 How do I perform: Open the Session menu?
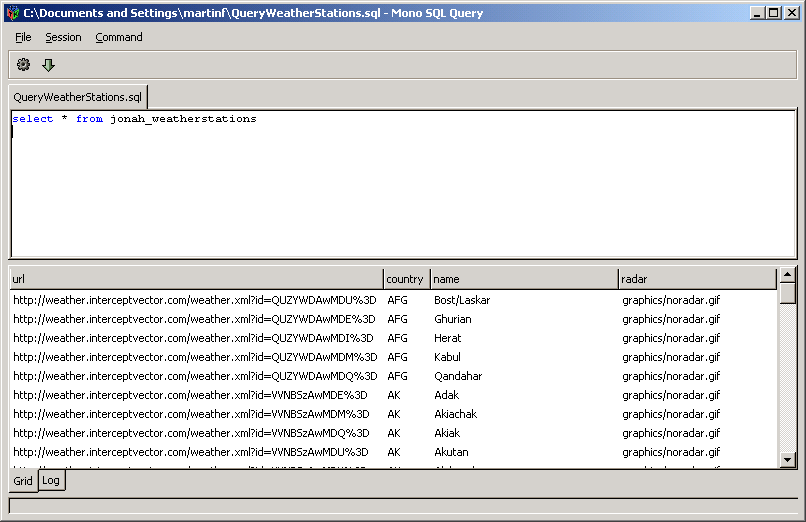[63, 37]
